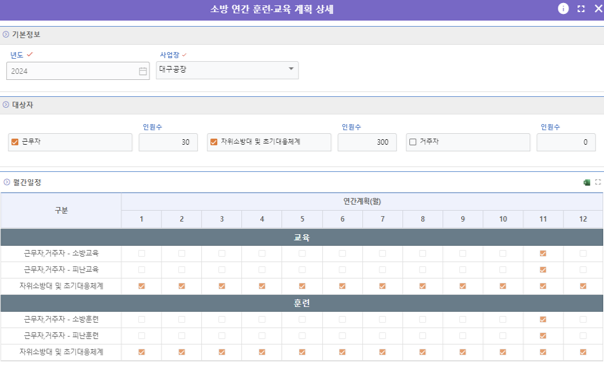The height and width of the screenshot is (378, 604).
Task: Click the 인원수 field showing 300
Action: click(367, 142)
